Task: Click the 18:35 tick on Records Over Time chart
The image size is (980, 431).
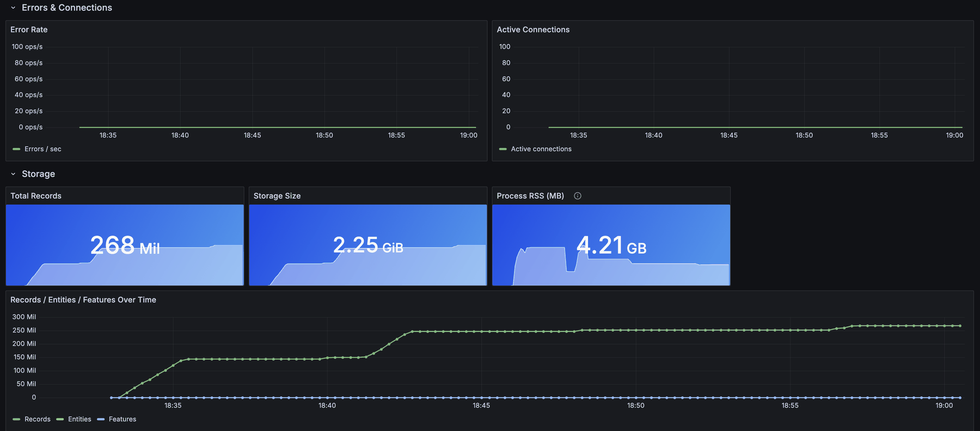Action: [x=173, y=405]
